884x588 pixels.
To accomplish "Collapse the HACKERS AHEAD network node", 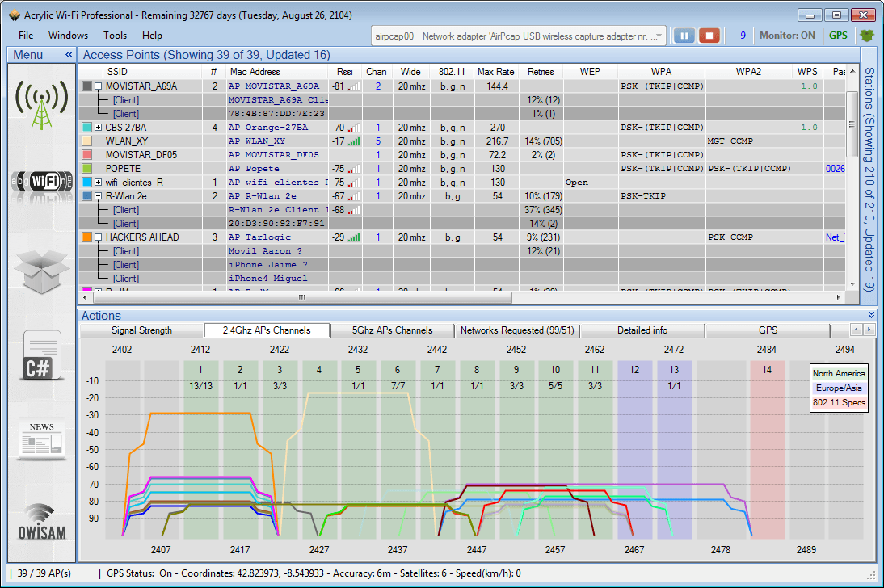I will [98, 237].
